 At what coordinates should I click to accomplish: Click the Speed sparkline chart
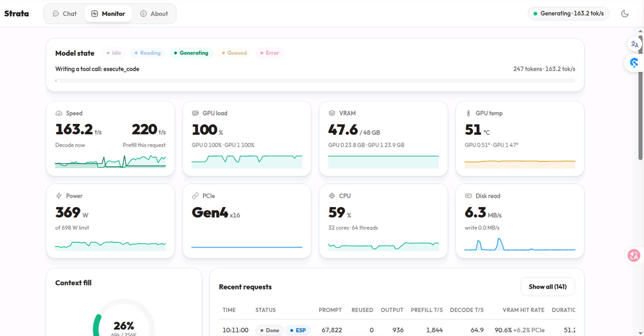click(x=110, y=161)
